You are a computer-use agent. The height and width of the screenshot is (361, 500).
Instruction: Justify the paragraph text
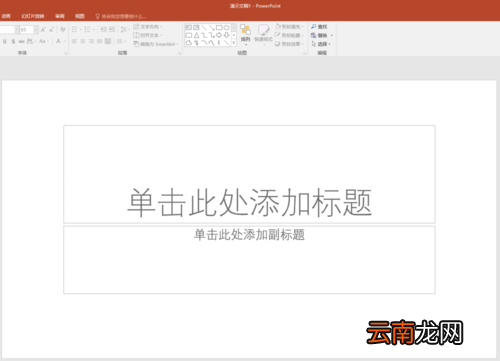(x=99, y=41)
